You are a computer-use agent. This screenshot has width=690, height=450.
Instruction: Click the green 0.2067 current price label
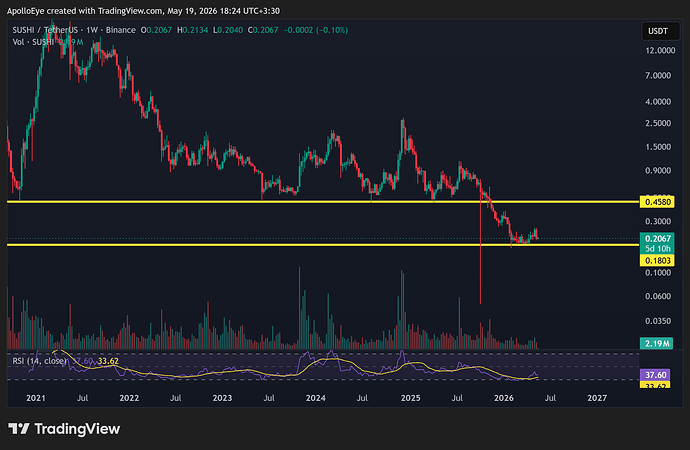[657, 238]
